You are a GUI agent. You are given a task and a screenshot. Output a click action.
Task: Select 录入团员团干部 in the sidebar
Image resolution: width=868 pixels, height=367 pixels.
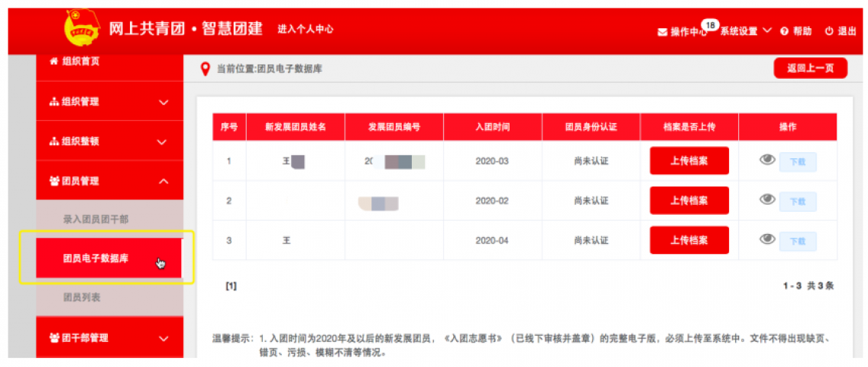coord(96,219)
